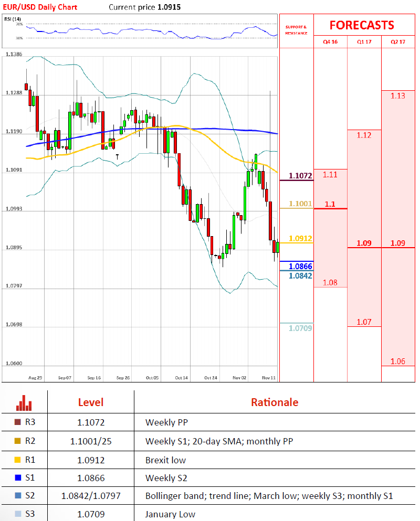
Task: Click the Oct 05 date axis label
Action: point(152,378)
